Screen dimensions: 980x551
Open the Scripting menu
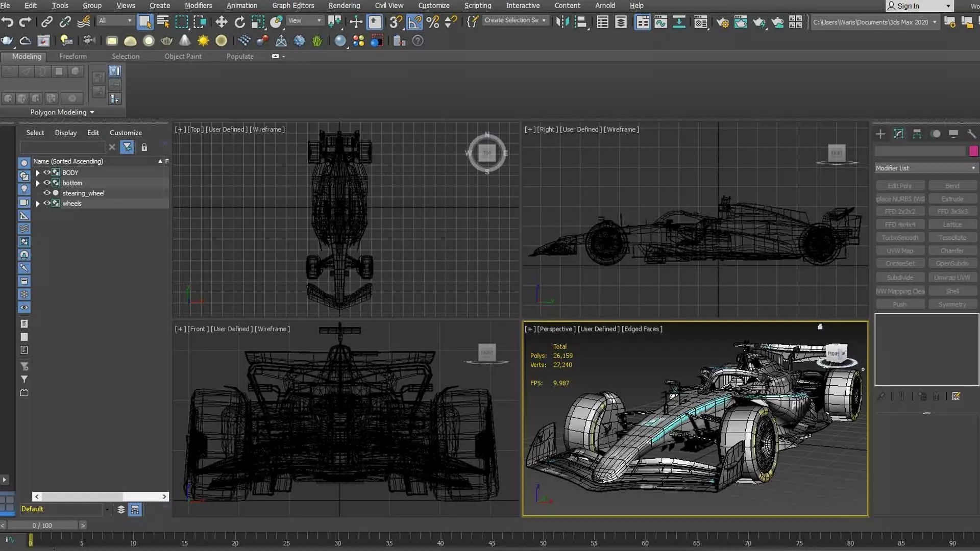click(x=478, y=6)
